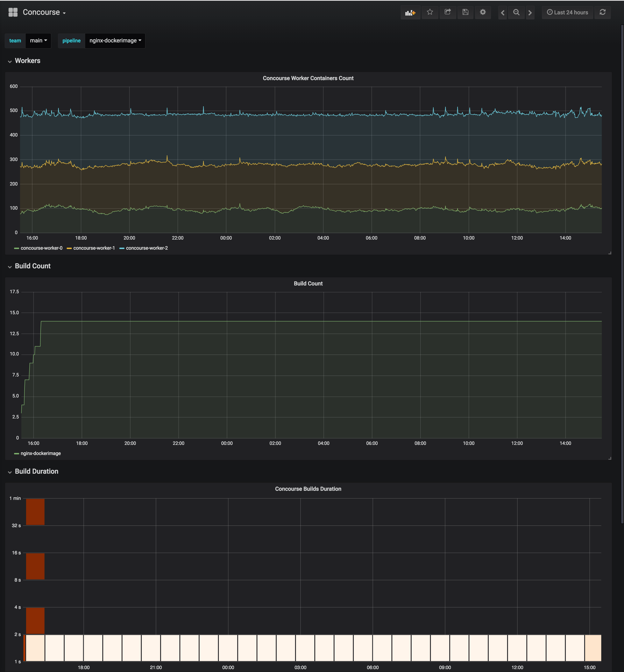Collapse the Workers row

(27, 61)
